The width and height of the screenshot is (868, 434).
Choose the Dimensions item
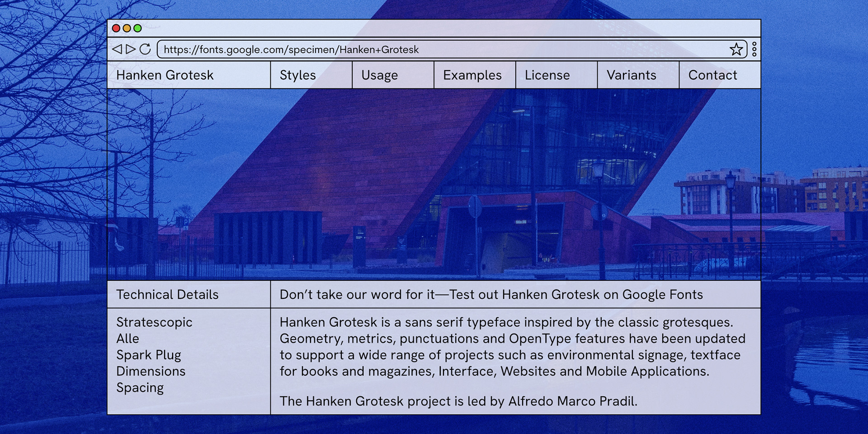[151, 371]
